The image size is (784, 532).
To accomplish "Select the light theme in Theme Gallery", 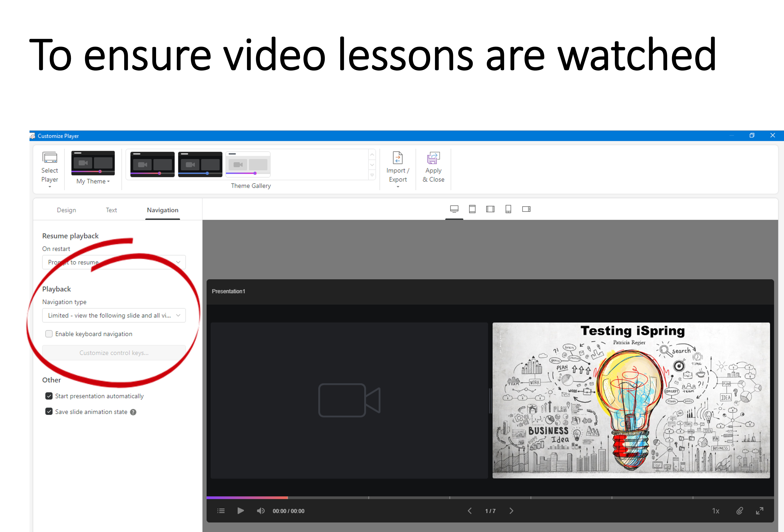I will [248, 164].
